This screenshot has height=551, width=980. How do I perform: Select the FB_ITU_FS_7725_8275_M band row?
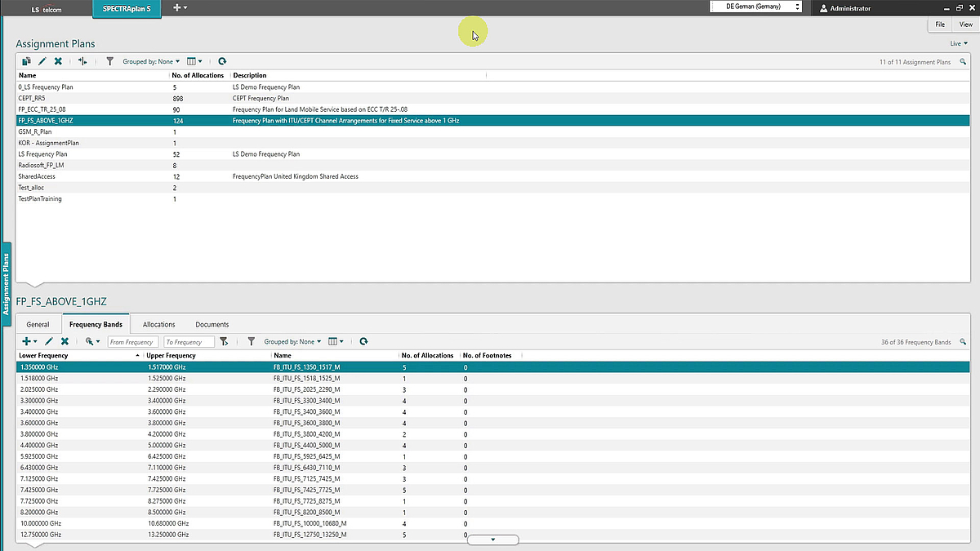click(492, 501)
